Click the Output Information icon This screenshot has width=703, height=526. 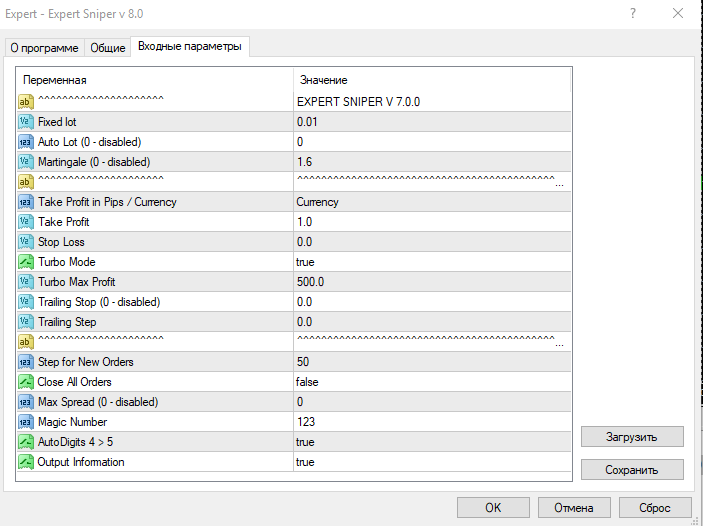pos(27,462)
